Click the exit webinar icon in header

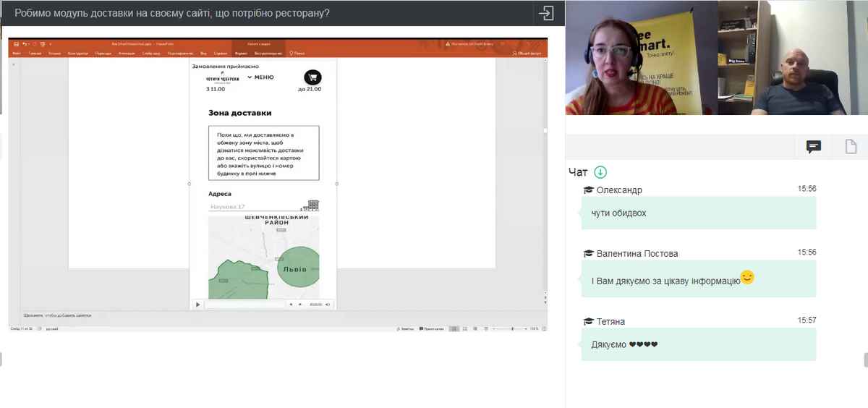[x=546, y=13]
